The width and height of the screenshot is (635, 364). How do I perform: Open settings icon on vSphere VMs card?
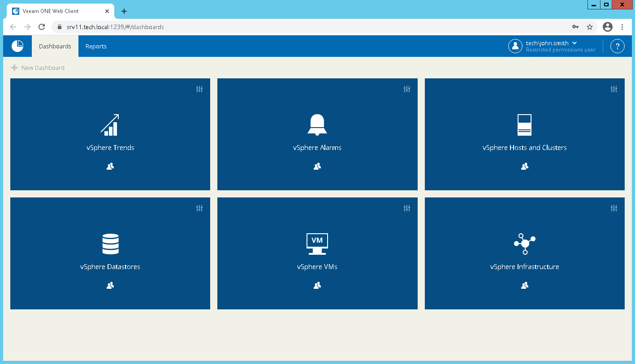point(407,208)
